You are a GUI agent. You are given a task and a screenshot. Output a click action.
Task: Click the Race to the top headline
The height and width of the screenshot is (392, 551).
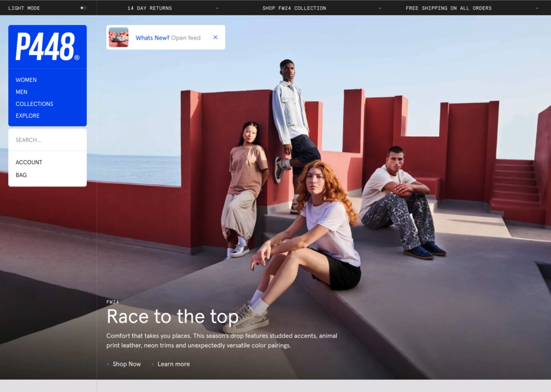pyautogui.click(x=173, y=317)
